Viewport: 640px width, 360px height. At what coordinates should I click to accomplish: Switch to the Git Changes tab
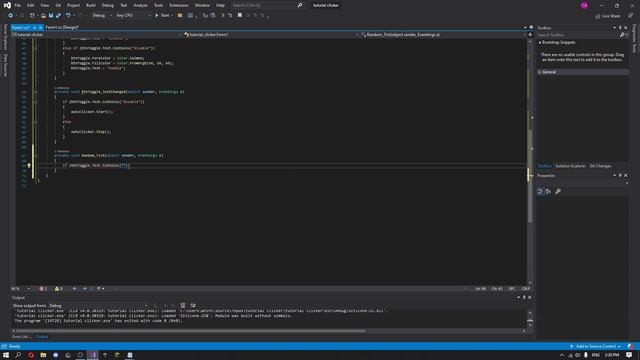pos(600,166)
